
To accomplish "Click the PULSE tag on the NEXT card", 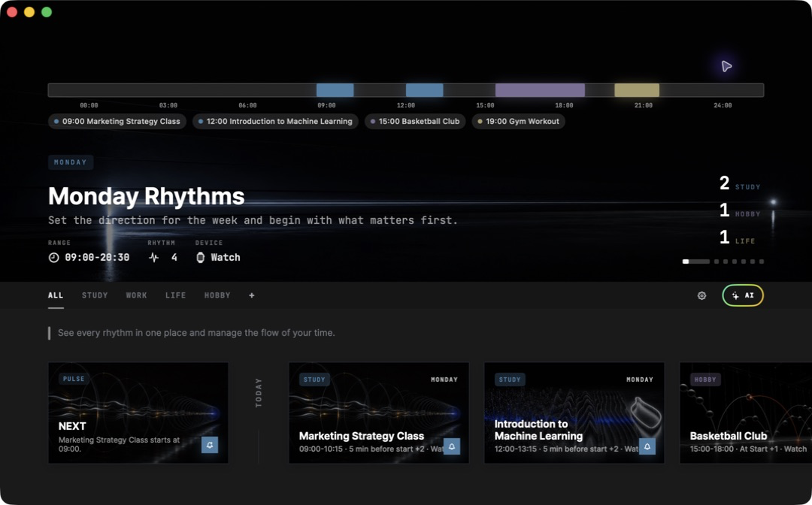I will [x=74, y=379].
